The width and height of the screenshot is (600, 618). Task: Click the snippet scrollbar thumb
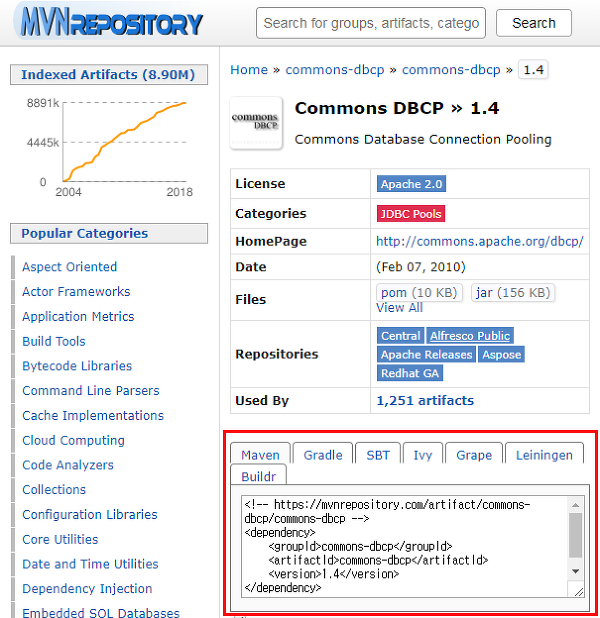[576, 535]
